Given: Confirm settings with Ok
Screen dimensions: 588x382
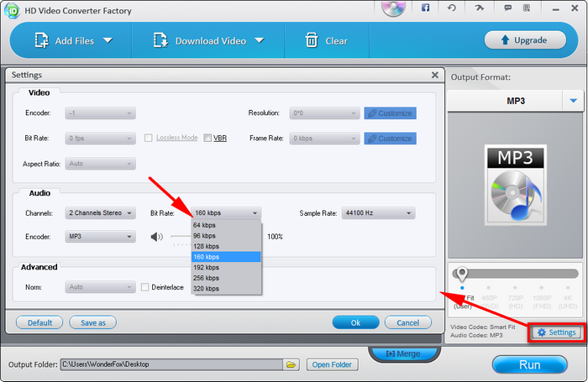Looking at the screenshot, I should click(355, 322).
